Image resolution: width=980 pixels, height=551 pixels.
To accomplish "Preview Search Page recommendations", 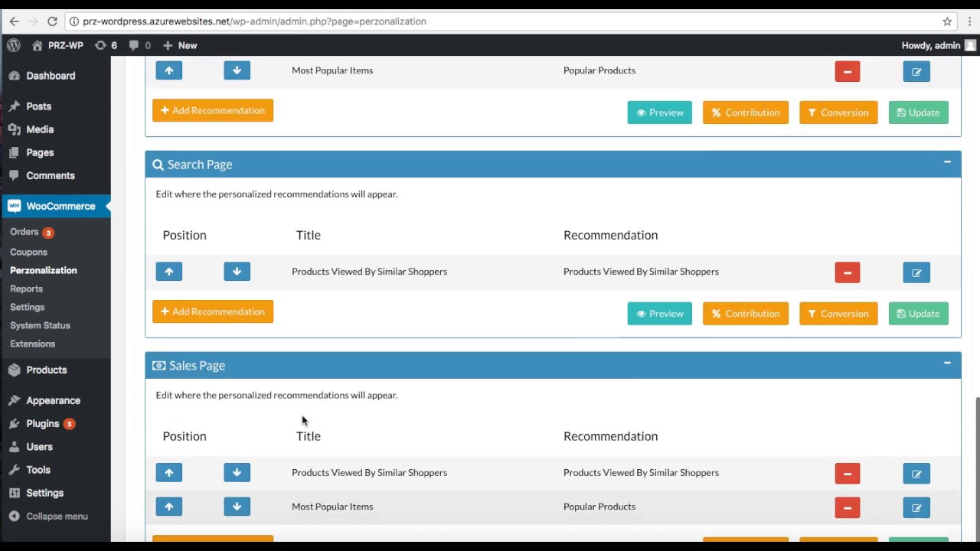I will click(660, 314).
